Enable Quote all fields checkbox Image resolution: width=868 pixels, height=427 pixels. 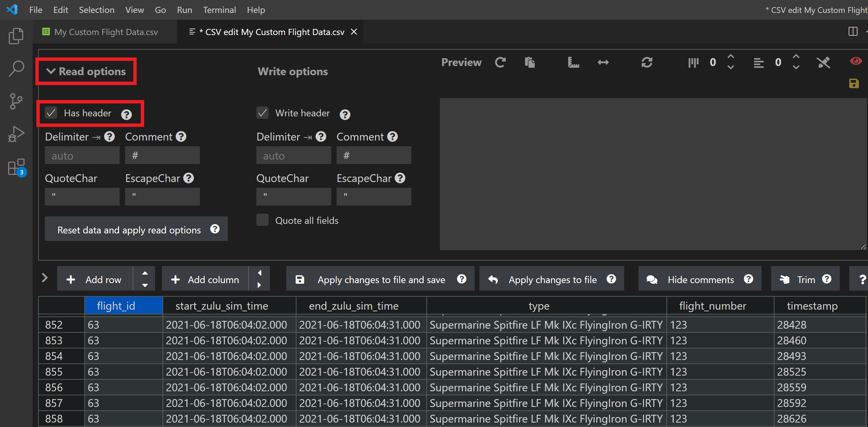[x=262, y=220]
